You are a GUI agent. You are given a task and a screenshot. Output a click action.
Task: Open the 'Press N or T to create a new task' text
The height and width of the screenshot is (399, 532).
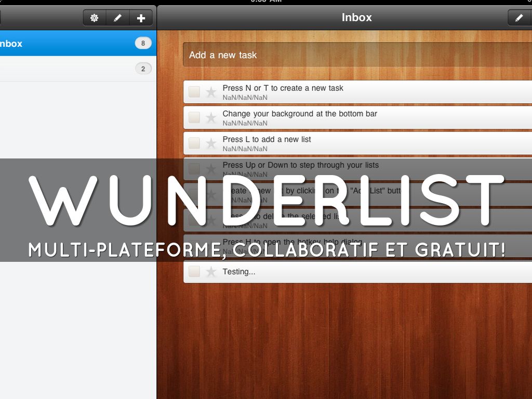tap(283, 88)
